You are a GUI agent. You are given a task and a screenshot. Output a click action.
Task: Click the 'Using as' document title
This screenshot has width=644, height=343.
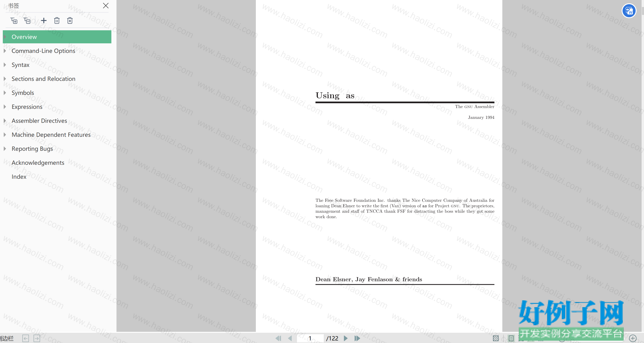coord(335,96)
